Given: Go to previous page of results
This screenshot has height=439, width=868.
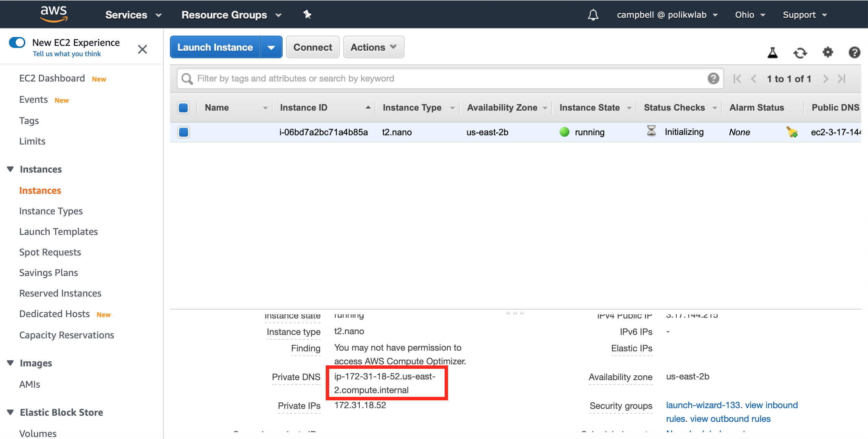Looking at the screenshot, I should [753, 79].
